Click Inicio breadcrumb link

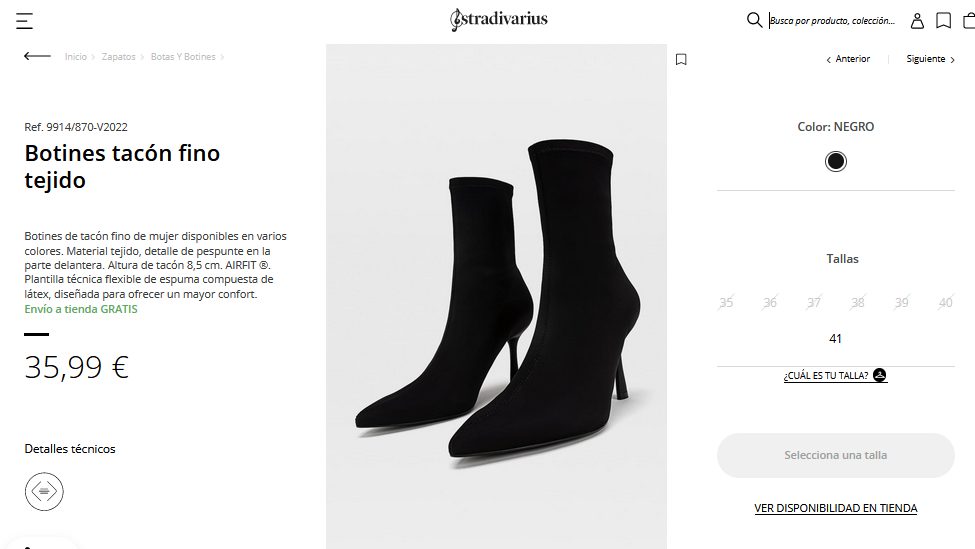[76, 57]
